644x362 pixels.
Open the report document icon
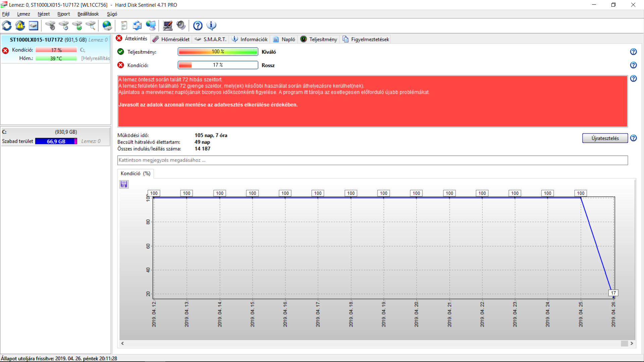tap(124, 25)
